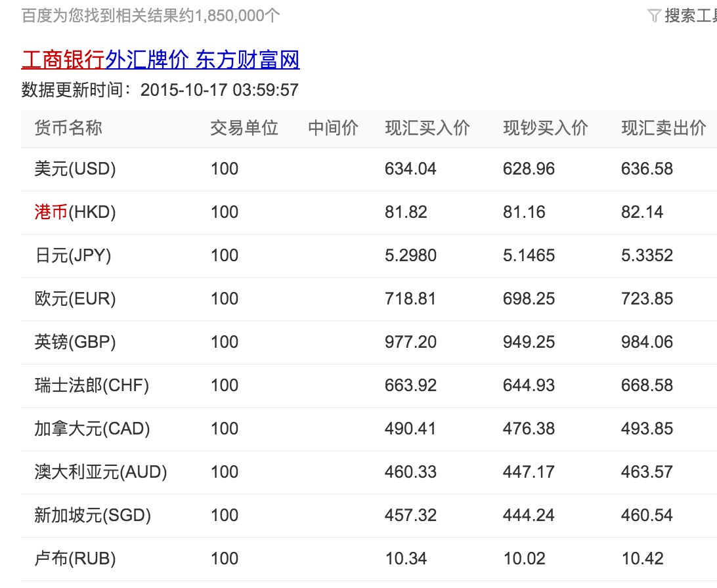This screenshot has width=717, height=588.
Task: Click the 现钞买入价 column header
Action: pyautogui.click(x=545, y=128)
